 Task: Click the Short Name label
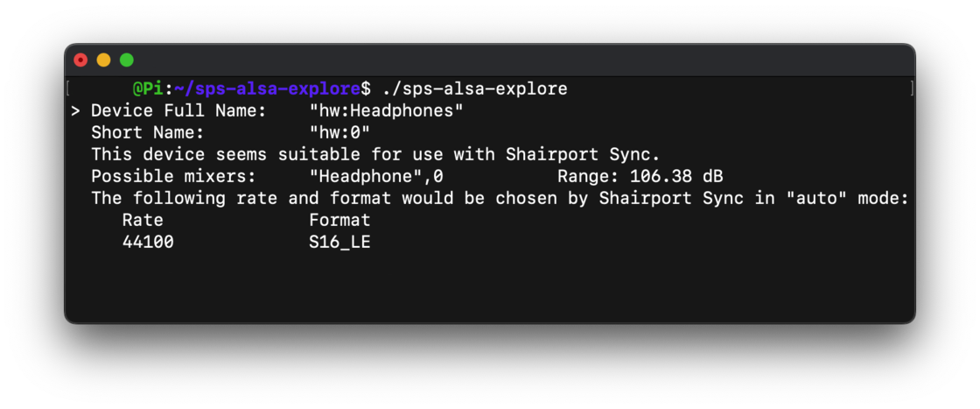[x=148, y=133]
